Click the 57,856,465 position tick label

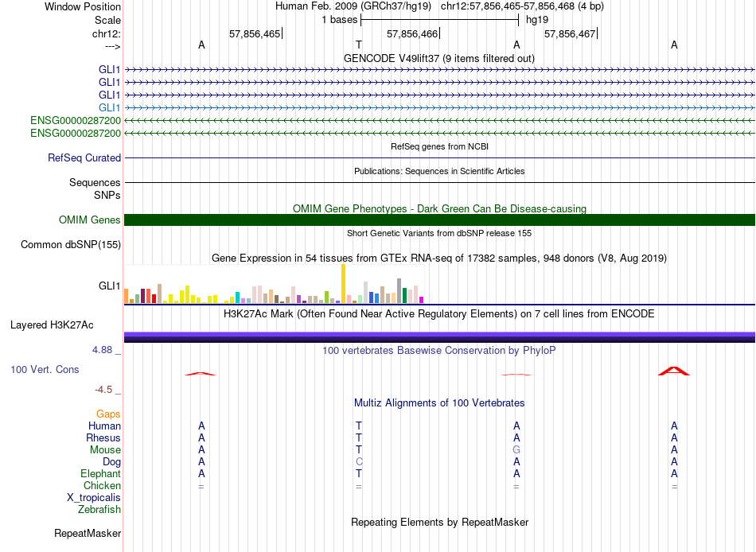(x=255, y=33)
